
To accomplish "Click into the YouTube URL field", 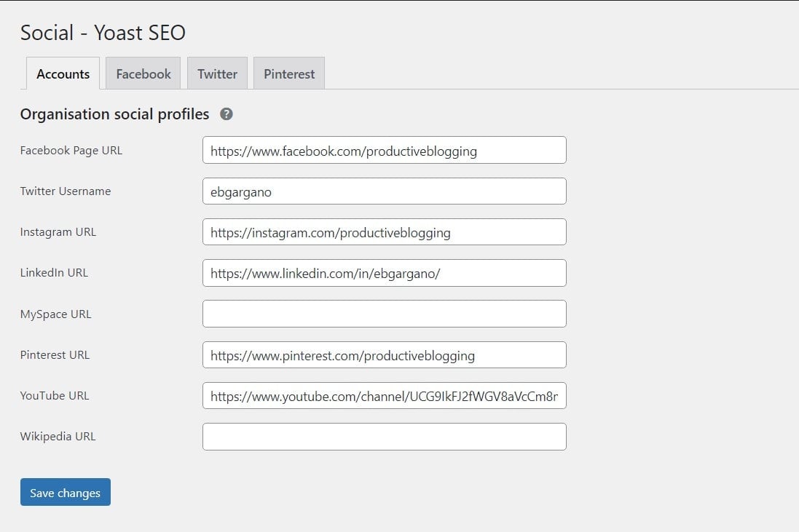I will 385,396.
